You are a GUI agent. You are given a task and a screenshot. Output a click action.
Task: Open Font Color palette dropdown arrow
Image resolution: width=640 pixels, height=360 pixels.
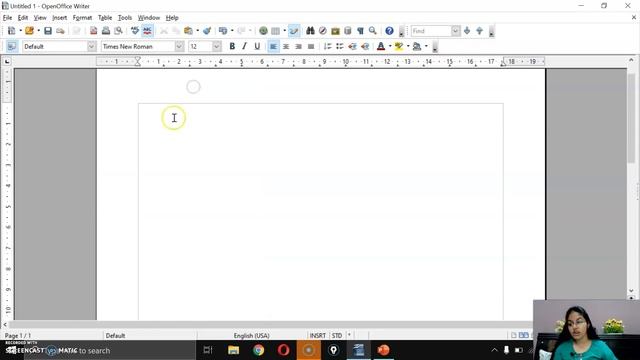click(390, 46)
